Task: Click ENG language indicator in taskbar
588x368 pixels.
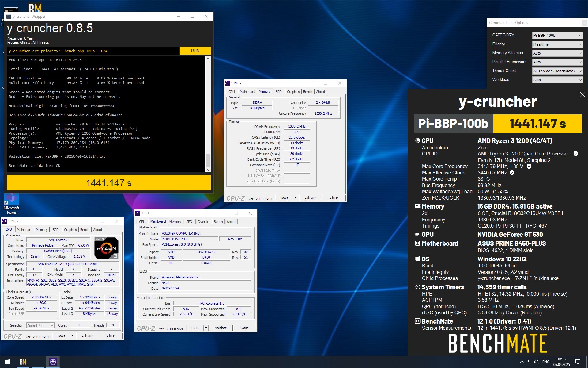Action: (x=546, y=362)
